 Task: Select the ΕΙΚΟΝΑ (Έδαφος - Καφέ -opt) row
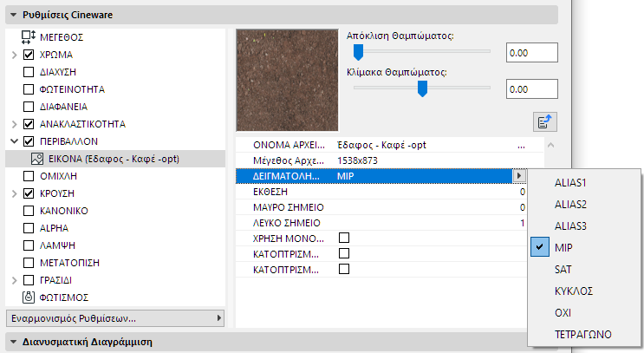pos(115,159)
